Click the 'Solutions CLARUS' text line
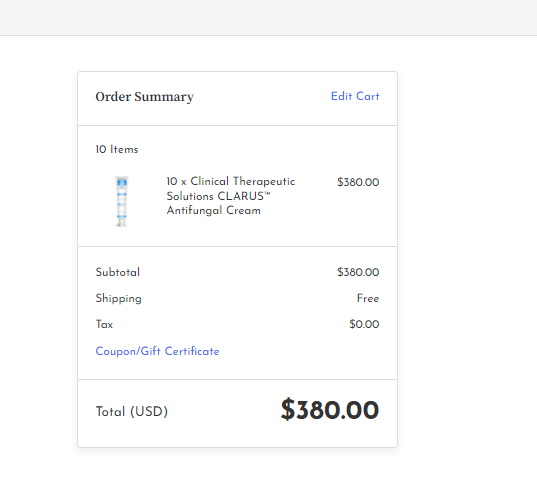 coord(218,196)
